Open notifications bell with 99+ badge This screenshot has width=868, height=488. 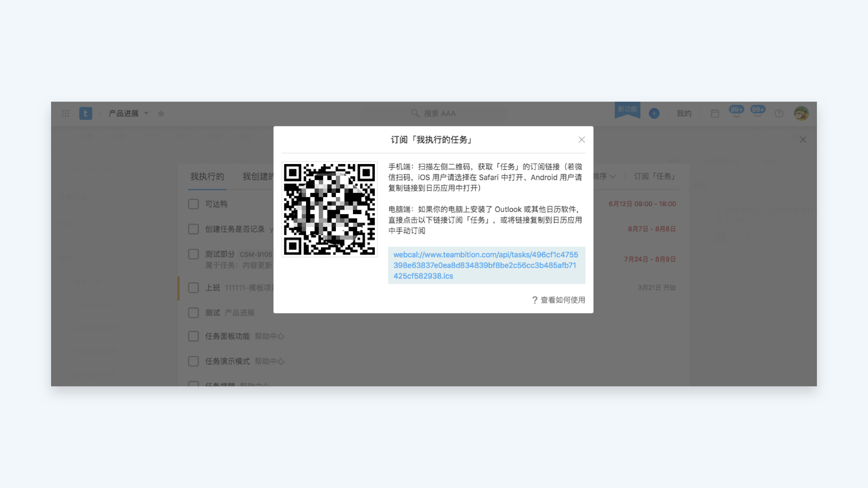coord(736,112)
